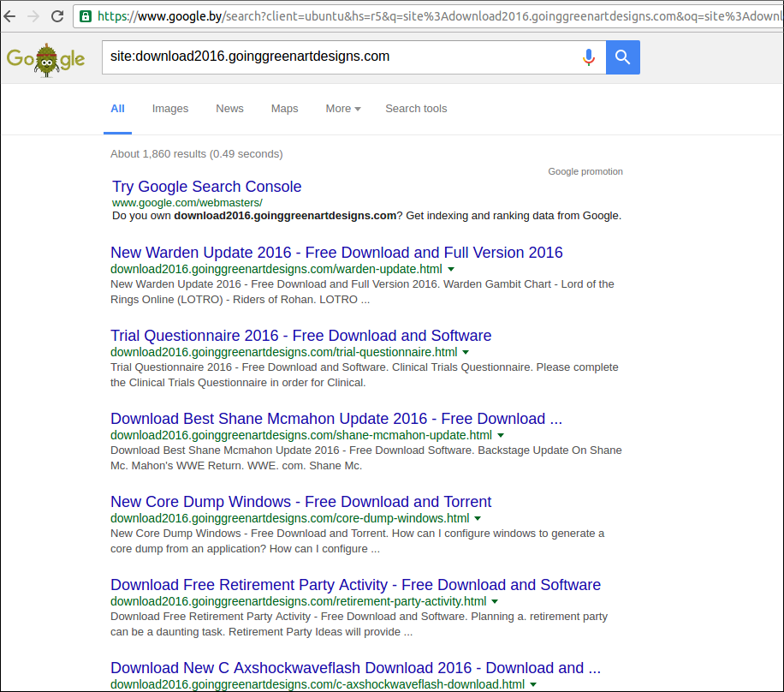Click the green retirement-party-activity.html URL text

pyautogui.click(x=298, y=601)
